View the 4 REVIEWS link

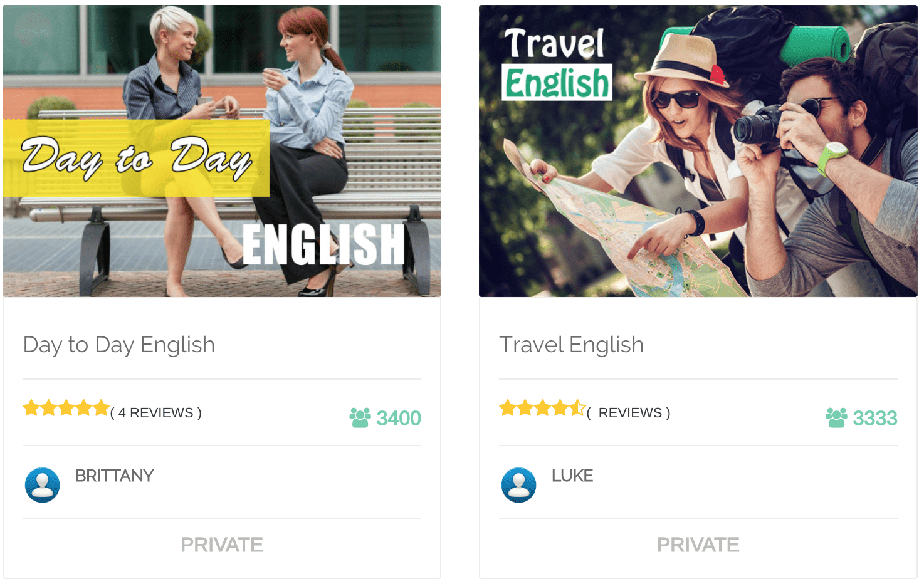coord(156,413)
